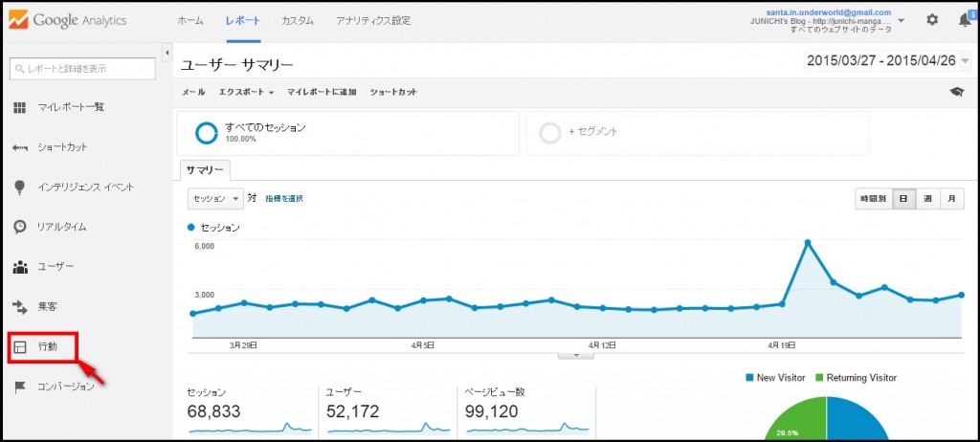Click the ユーザー people icon
The width and height of the screenshot is (980, 442).
point(20,267)
